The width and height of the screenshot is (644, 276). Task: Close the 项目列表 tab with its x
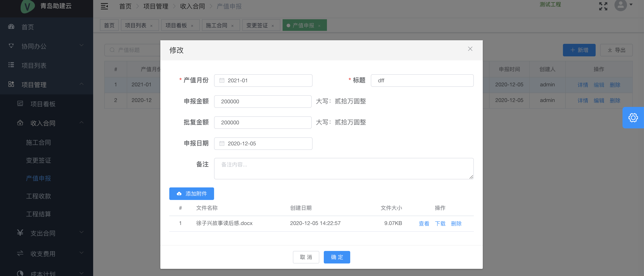pyautogui.click(x=151, y=26)
